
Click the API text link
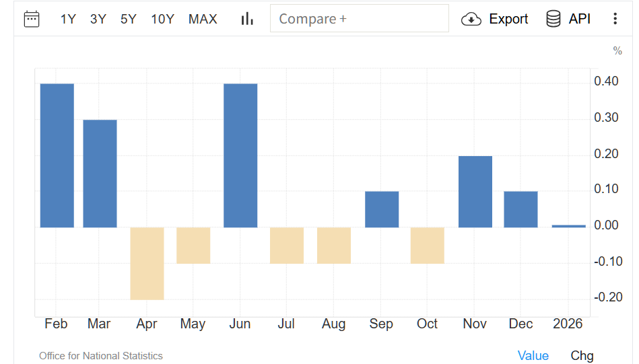580,19
